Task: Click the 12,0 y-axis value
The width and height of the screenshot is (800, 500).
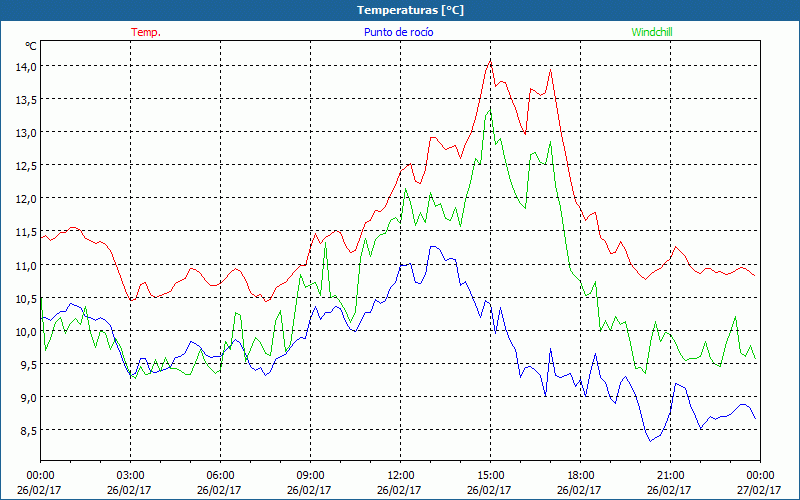Action: coord(26,199)
